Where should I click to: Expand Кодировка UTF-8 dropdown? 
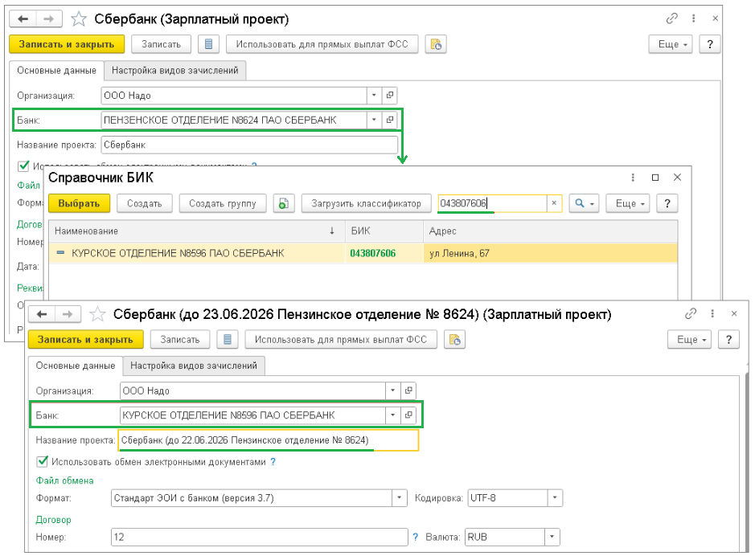pyautogui.click(x=555, y=498)
